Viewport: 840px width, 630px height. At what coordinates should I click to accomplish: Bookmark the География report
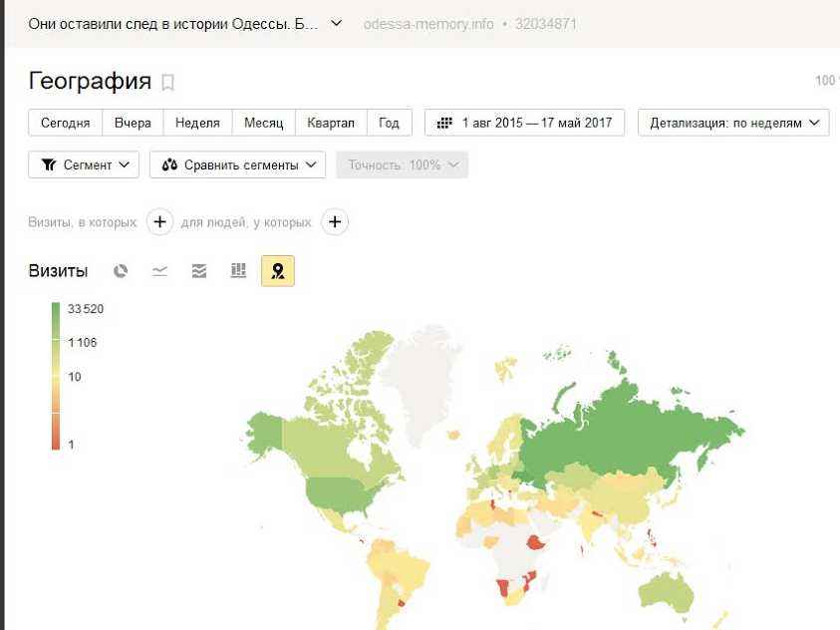click(168, 83)
